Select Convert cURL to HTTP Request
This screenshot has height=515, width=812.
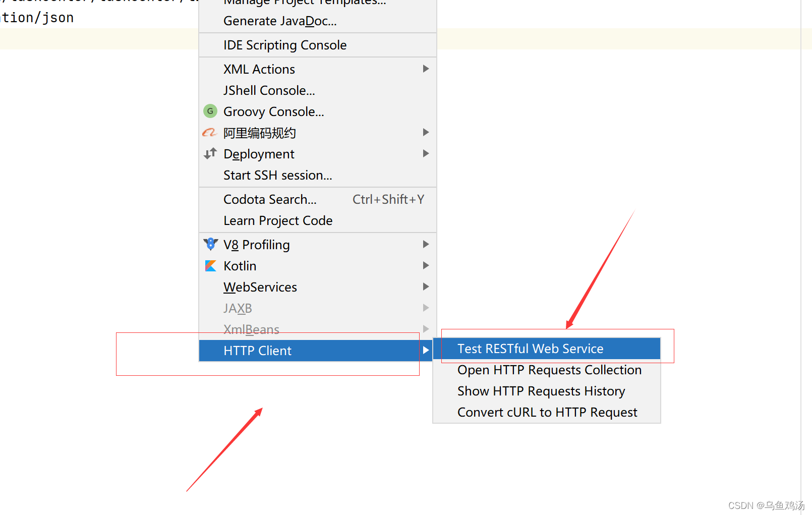point(547,412)
